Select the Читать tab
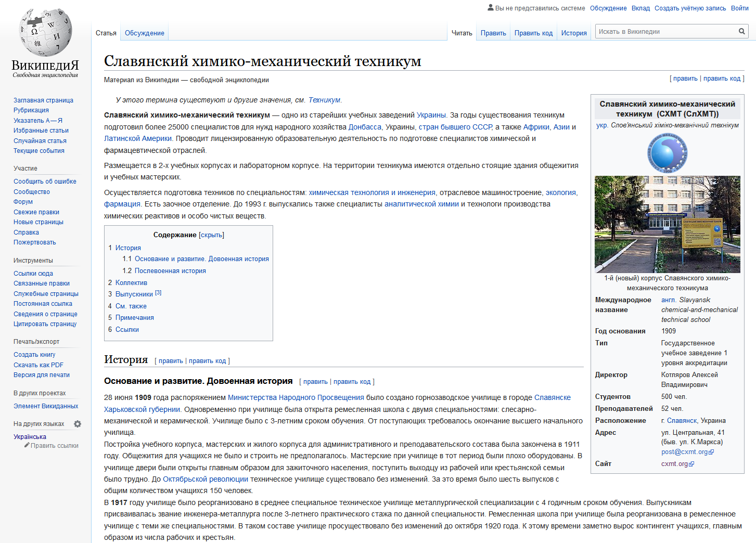 462,33
